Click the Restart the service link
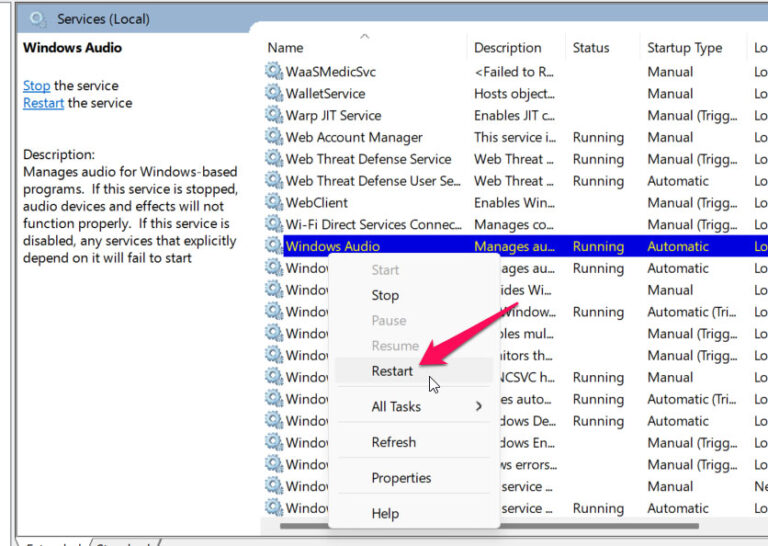768x546 pixels. [44, 103]
